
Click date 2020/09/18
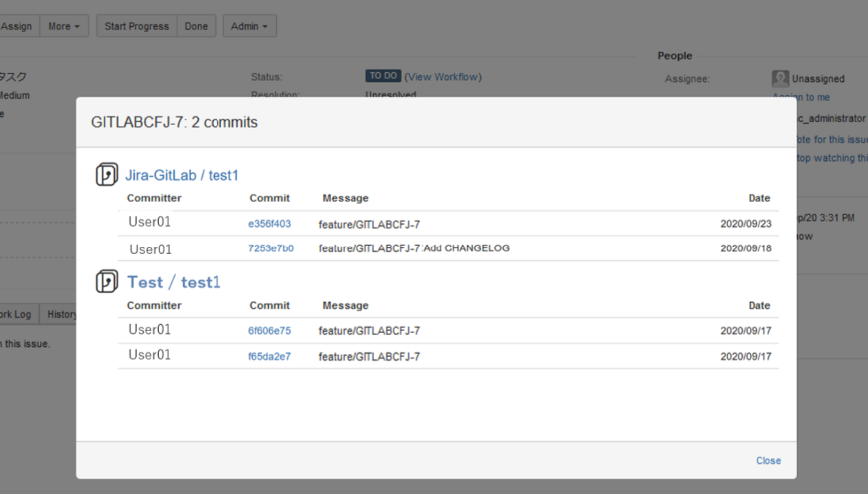click(x=745, y=248)
